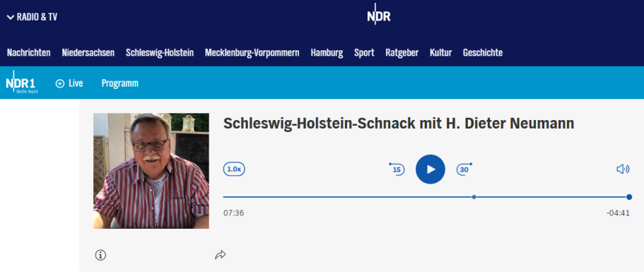This screenshot has width=644, height=274.
Task: Open the Hamburg section
Action: pos(327,52)
